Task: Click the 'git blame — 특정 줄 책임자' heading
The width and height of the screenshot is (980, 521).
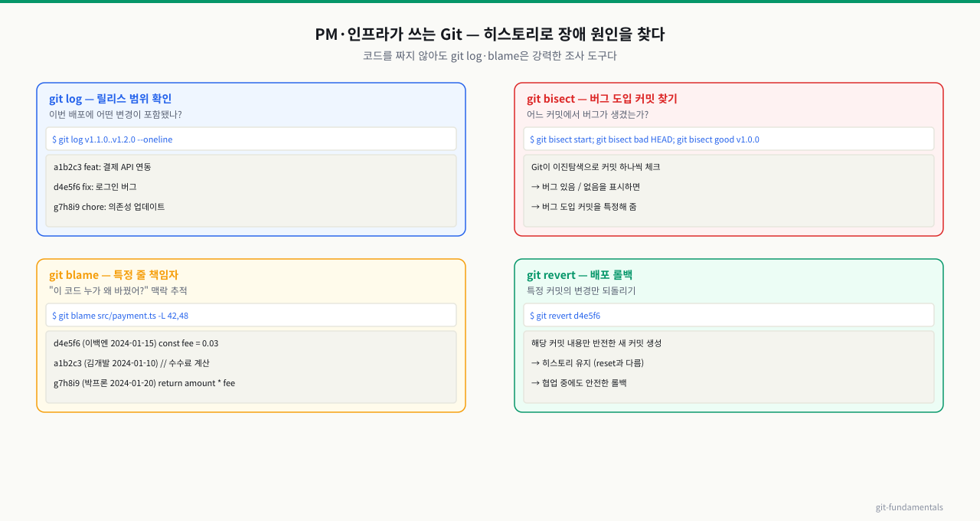Action: point(113,275)
